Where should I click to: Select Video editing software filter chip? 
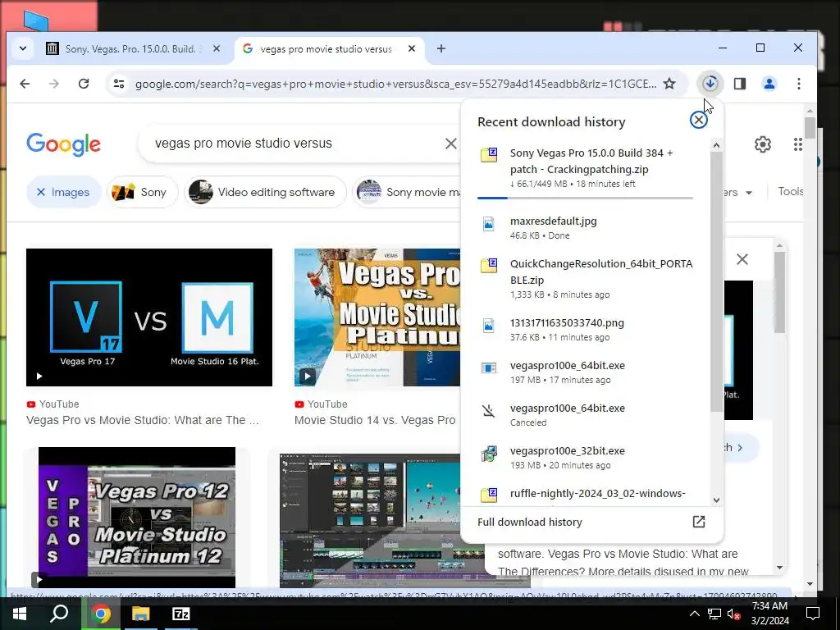click(x=265, y=192)
